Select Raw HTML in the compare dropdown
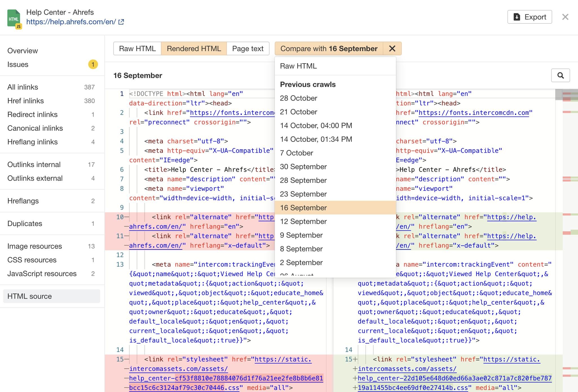 [x=298, y=66]
